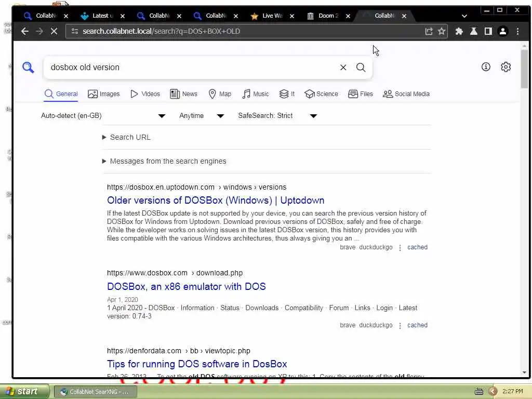Screen dimensions: 532x399
Task: Open the extensions puzzle icon
Action: click(459, 31)
